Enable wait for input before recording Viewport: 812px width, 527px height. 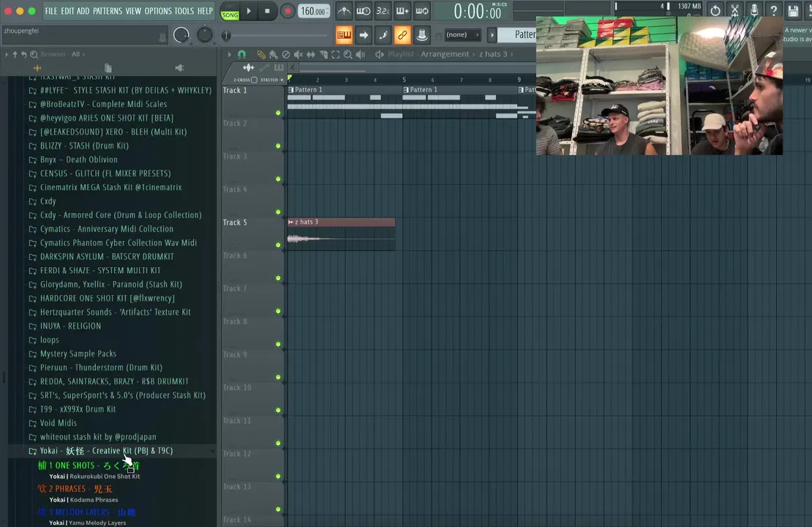364,10
